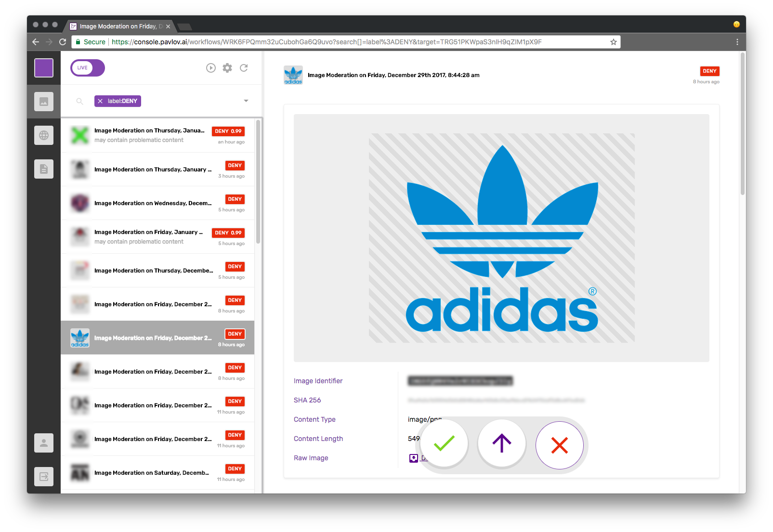Escalate the image with purple up arrow
Viewport: 773px width, 532px height.
pyautogui.click(x=502, y=443)
